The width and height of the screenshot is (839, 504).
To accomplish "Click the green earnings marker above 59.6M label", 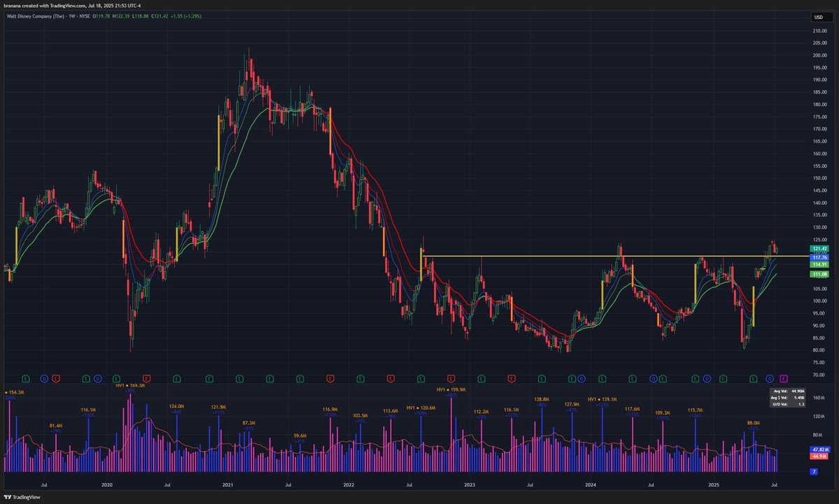I will [300, 378].
